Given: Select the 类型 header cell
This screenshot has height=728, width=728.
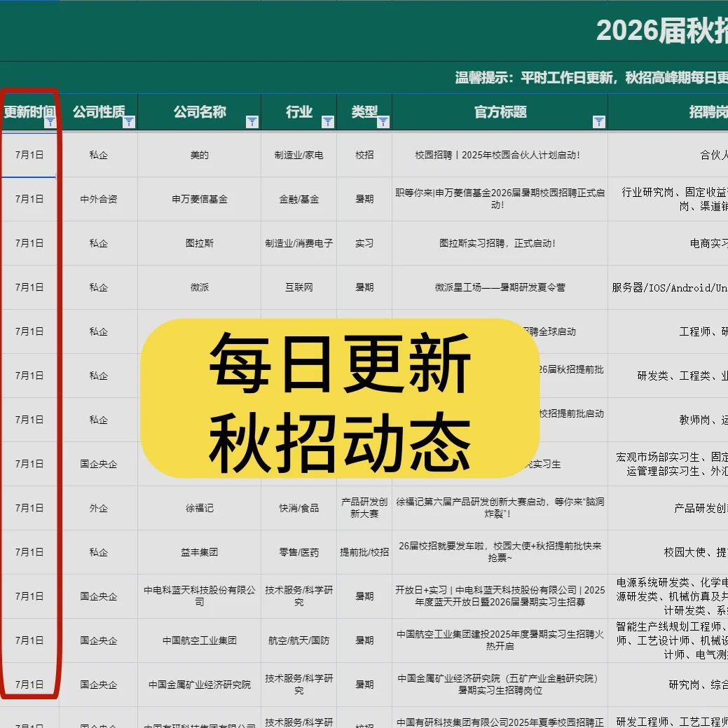Looking at the screenshot, I should coord(364,112).
